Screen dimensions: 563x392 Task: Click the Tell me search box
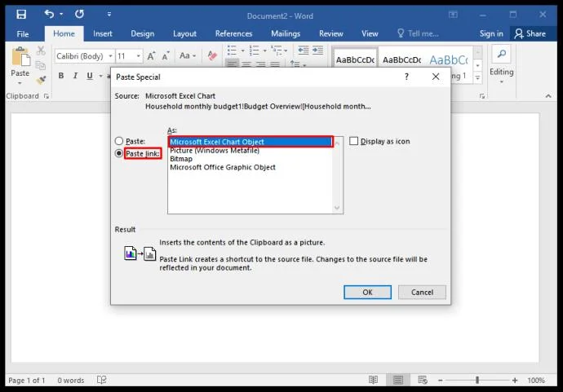click(x=418, y=33)
